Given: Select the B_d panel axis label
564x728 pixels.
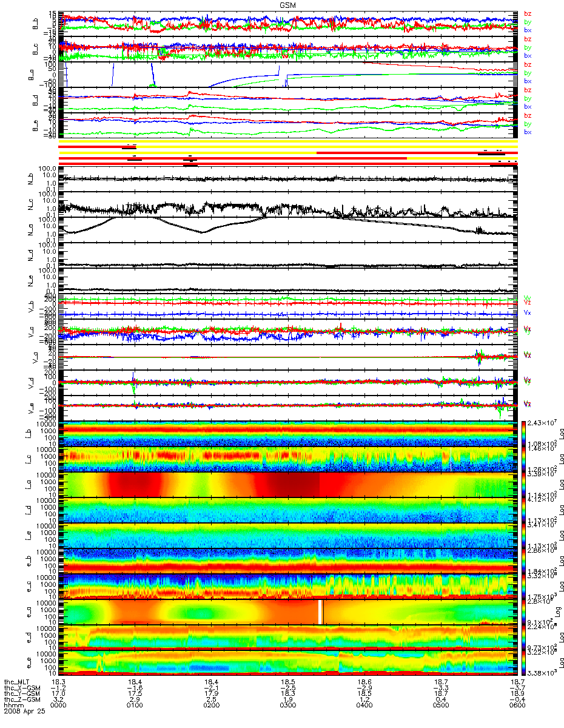Looking at the screenshot, I should coord(36,100).
